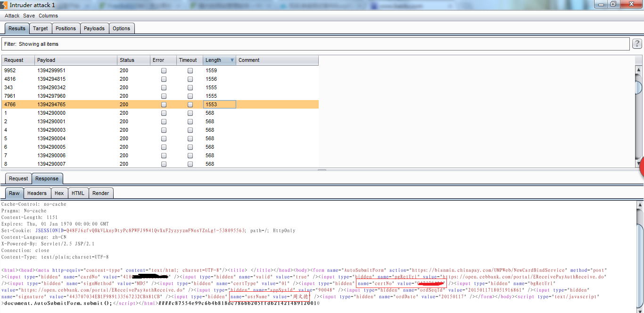Open the Hex view tab
The width and height of the screenshot is (644, 313).
coord(59,193)
